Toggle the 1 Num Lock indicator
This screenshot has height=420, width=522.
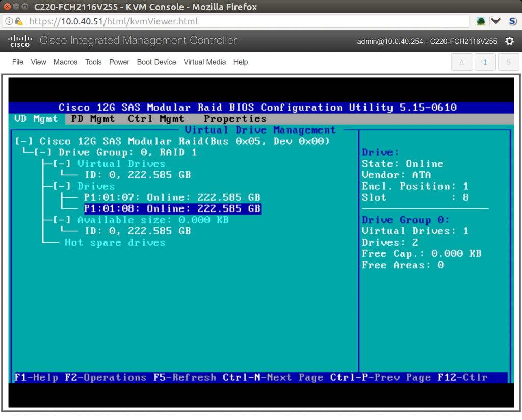[x=485, y=62]
